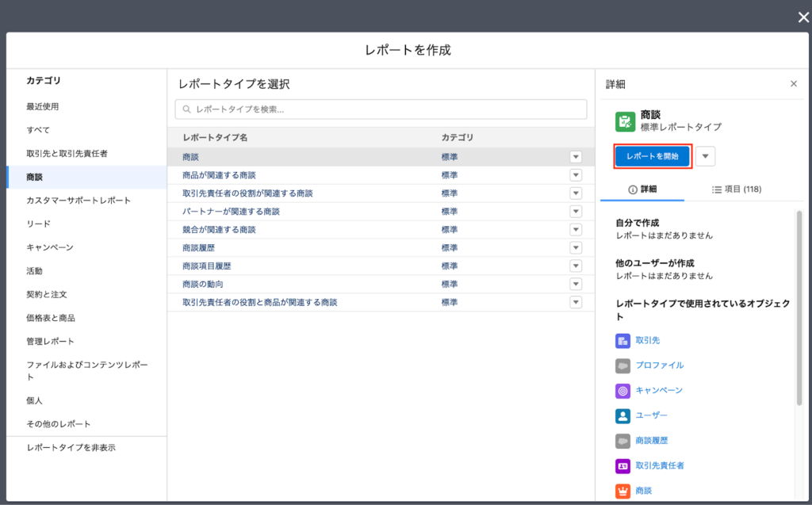
Task: Open dropdown for 商談の動向 row
Action: 576,284
